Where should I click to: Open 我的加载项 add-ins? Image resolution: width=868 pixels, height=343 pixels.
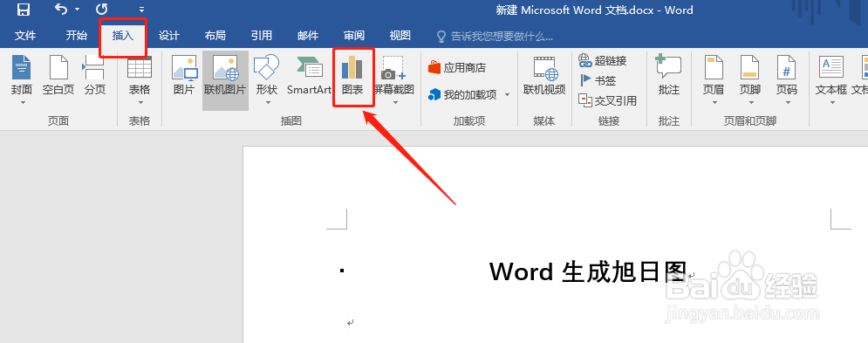(463, 95)
